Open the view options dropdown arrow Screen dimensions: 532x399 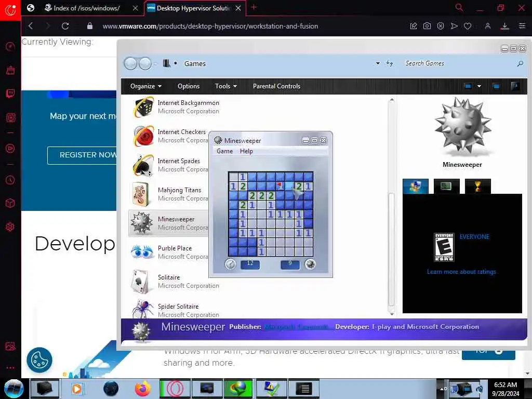click(479, 86)
